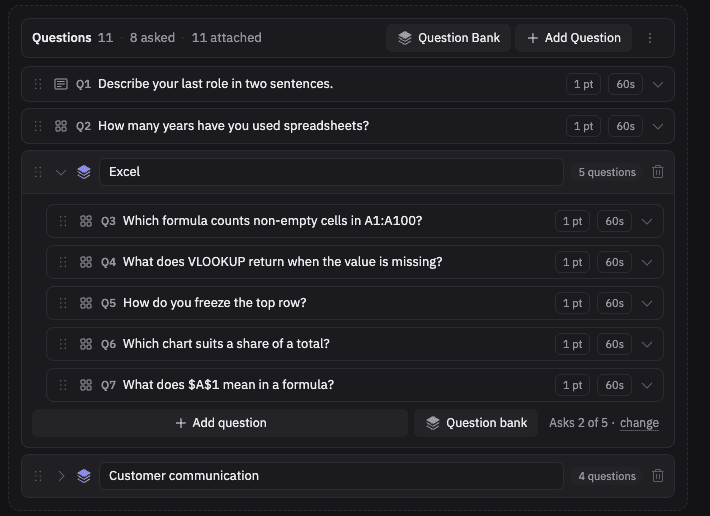Expand the chart question Q6 chevron

647,344
